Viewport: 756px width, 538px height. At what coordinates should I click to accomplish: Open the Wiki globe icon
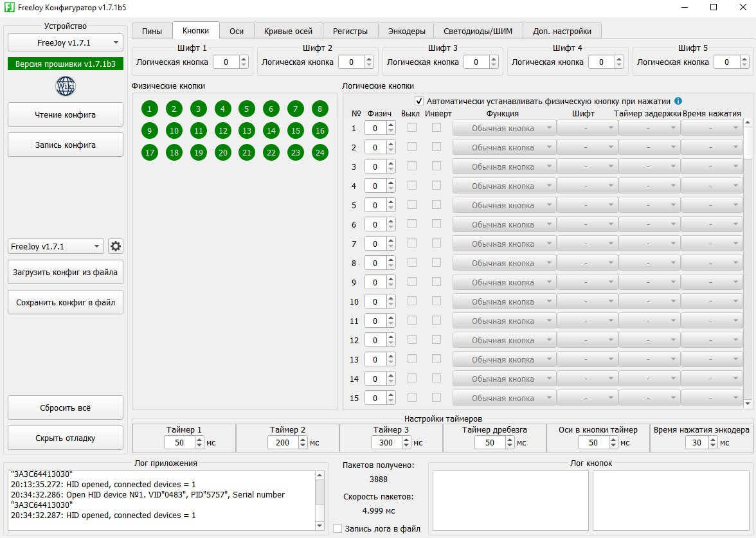[x=66, y=86]
